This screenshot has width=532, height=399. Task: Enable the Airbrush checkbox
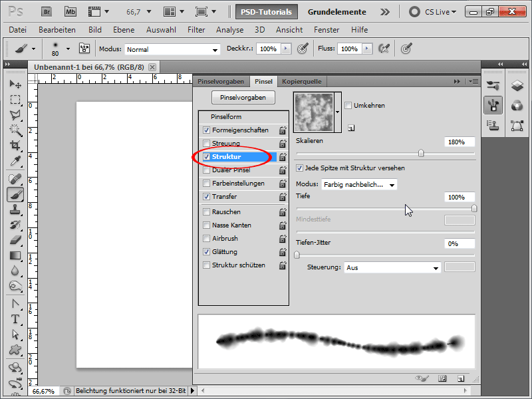click(206, 239)
